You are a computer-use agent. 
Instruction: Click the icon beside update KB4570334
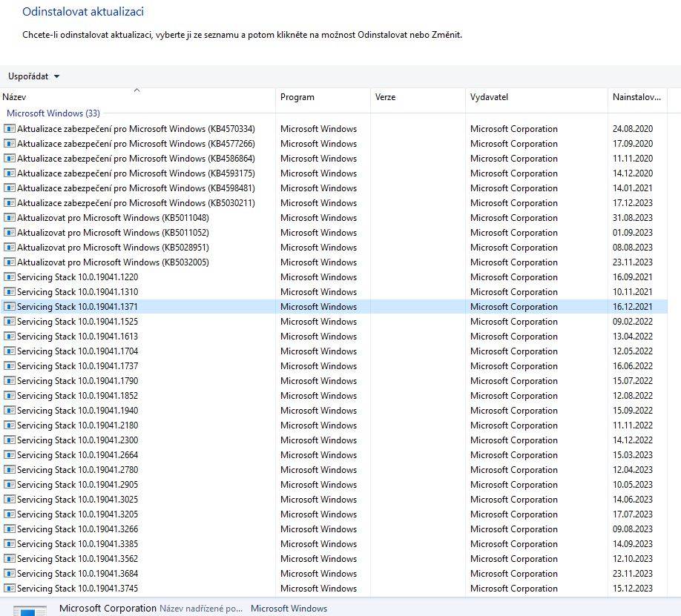(x=10, y=128)
